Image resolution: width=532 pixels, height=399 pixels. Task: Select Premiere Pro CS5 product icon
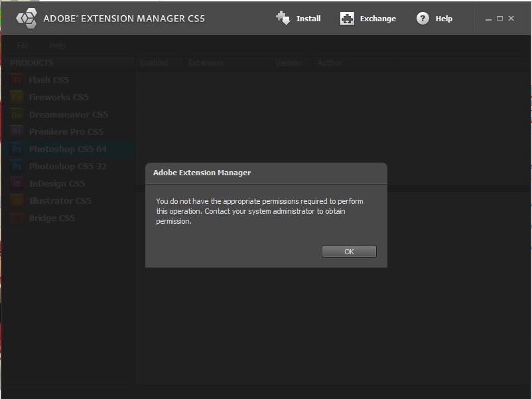(17, 131)
